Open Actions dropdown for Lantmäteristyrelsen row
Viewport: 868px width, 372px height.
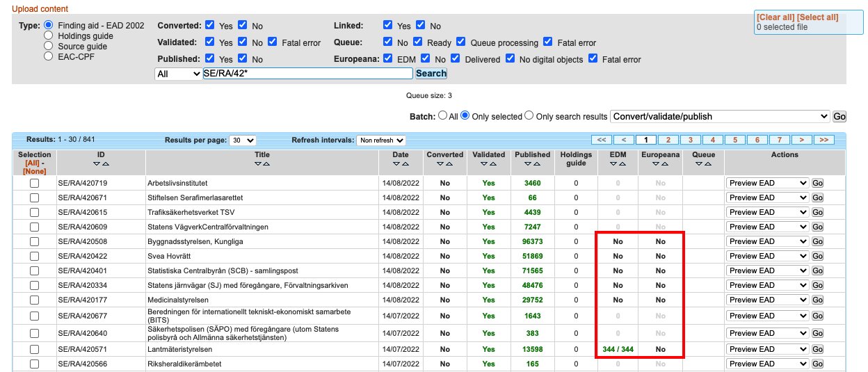click(x=768, y=349)
